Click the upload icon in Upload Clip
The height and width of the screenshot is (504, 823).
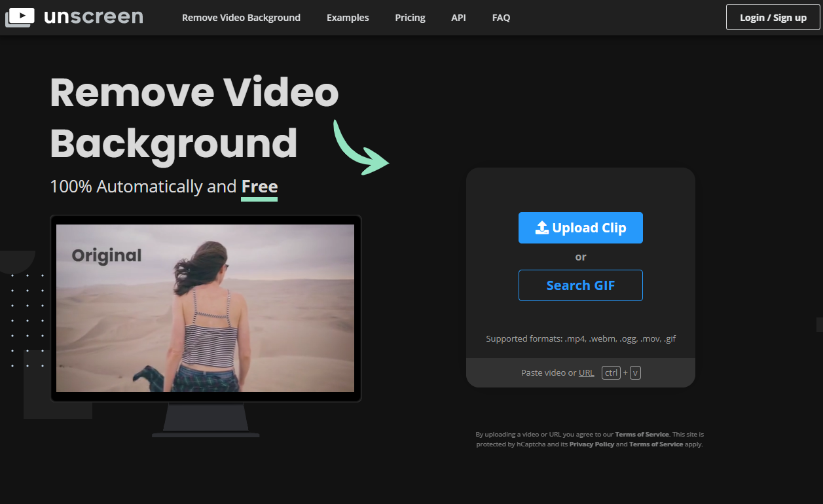[x=541, y=228]
